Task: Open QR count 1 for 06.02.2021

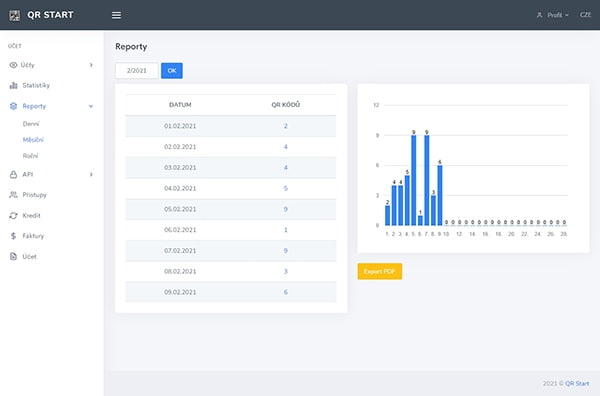Action: coord(285,230)
